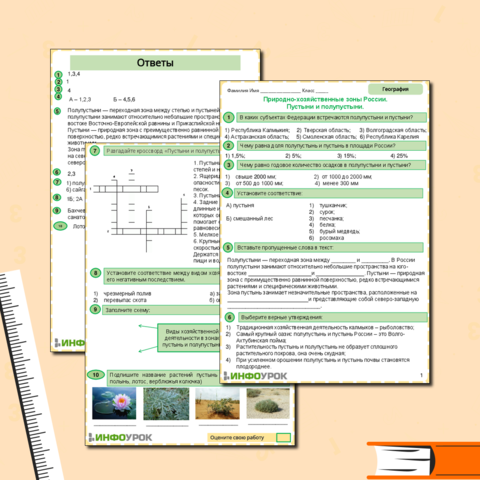
Task: Click the worksheet title Природно-хозяйственные зоны России
Action: point(325,99)
